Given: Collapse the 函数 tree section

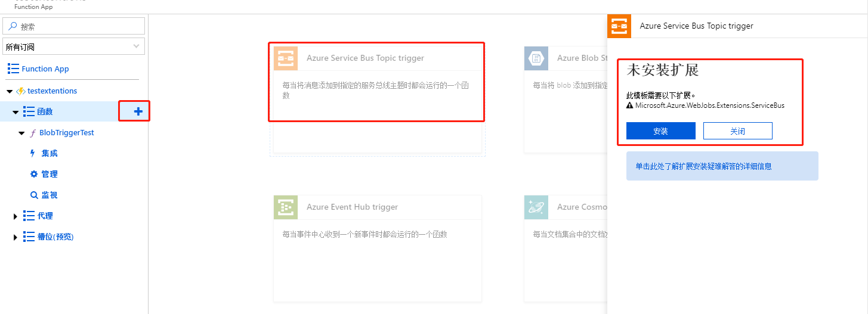Looking at the screenshot, I should pos(16,112).
